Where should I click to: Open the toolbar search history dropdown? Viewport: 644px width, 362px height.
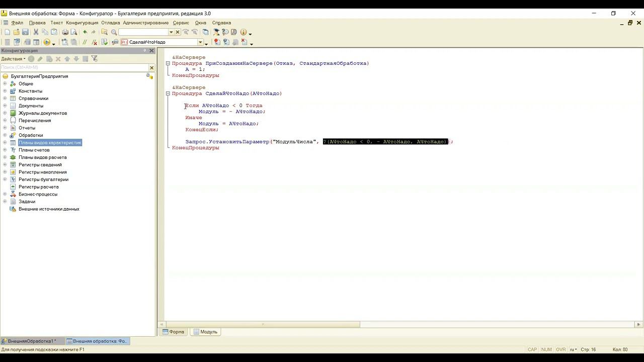click(x=171, y=32)
